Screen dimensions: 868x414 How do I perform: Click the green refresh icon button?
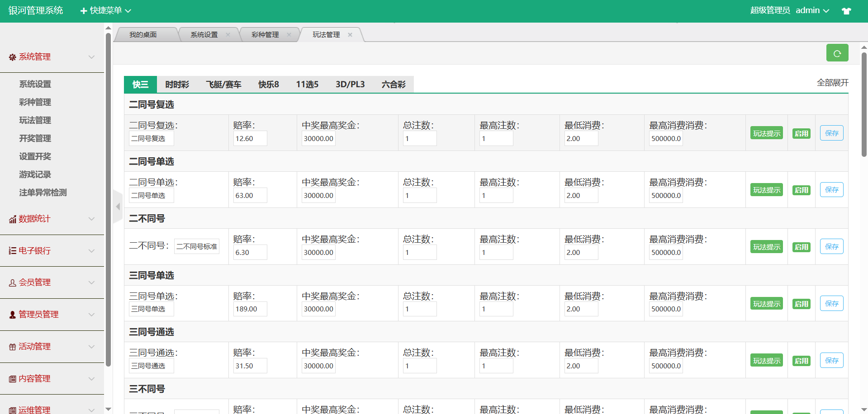[837, 53]
